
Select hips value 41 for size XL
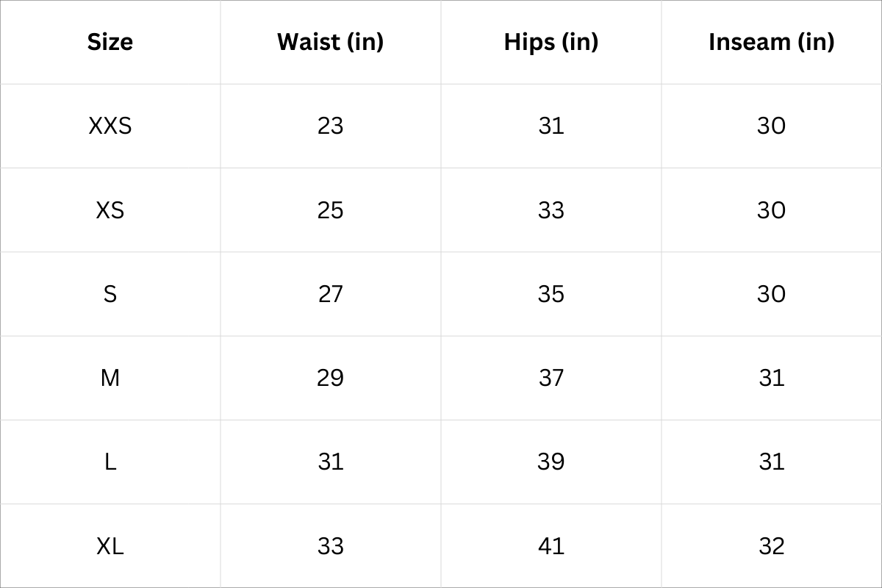coord(551,547)
